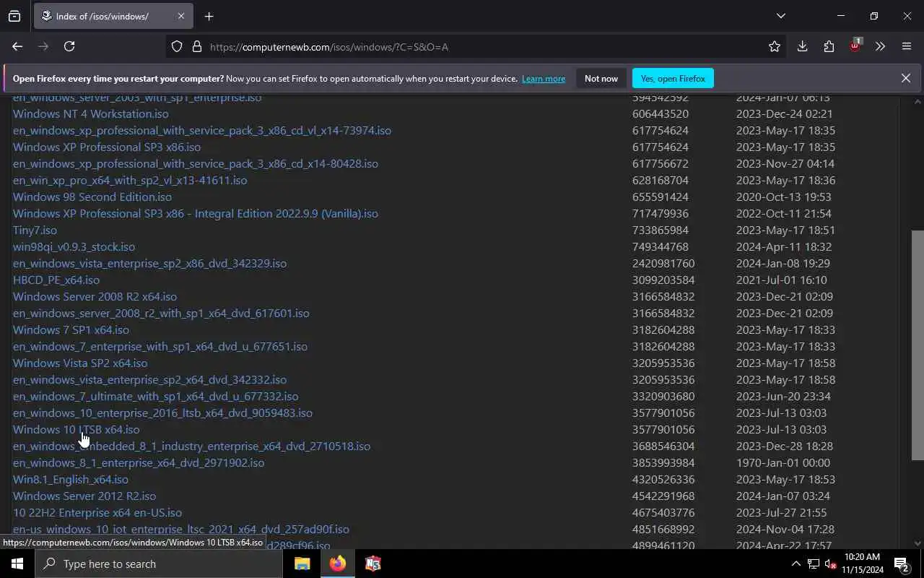The image size is (924, 578).
Task: View site security padlock info
Action: coord(196,46)
